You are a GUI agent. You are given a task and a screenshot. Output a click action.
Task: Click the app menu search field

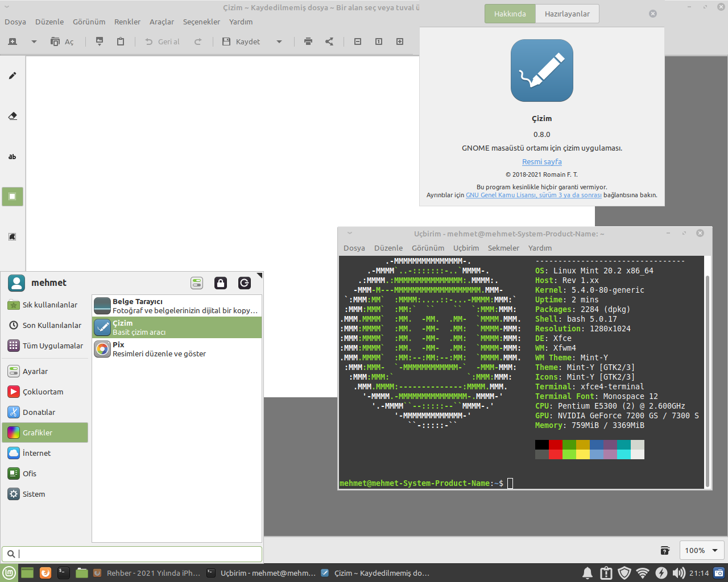(132, 554)
